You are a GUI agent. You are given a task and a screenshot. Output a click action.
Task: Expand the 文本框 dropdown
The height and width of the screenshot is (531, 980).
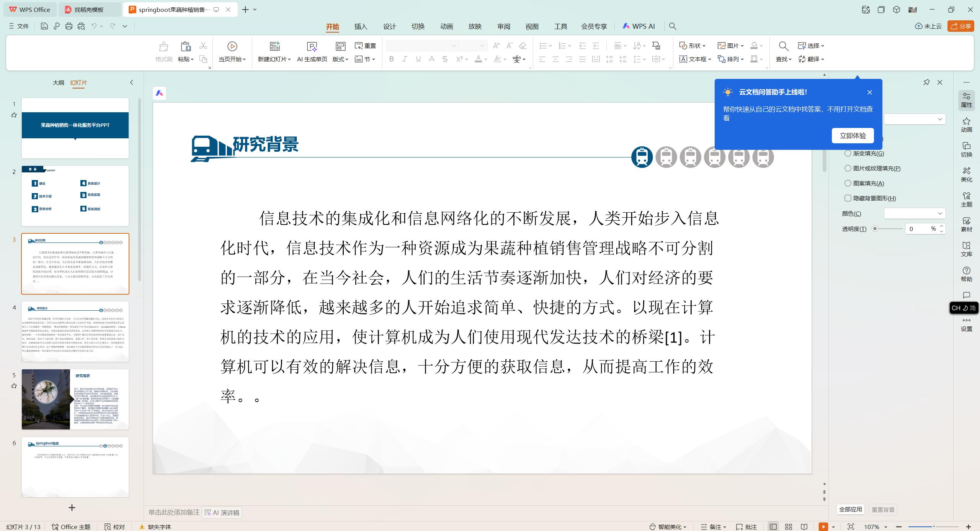(710, 59)
